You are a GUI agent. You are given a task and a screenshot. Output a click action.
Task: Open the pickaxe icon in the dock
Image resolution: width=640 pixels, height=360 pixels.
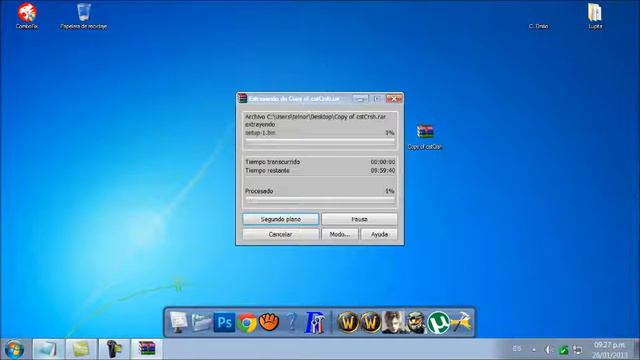pyautogui.click(x=461, y=322)
